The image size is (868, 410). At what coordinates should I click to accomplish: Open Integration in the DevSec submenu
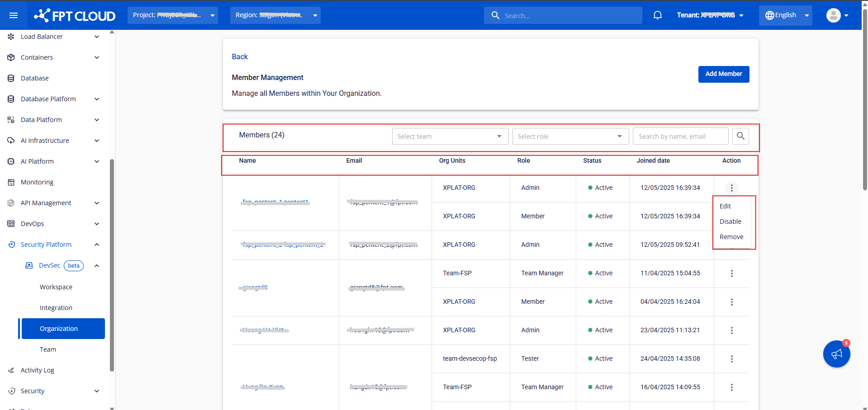click(56, 308)
